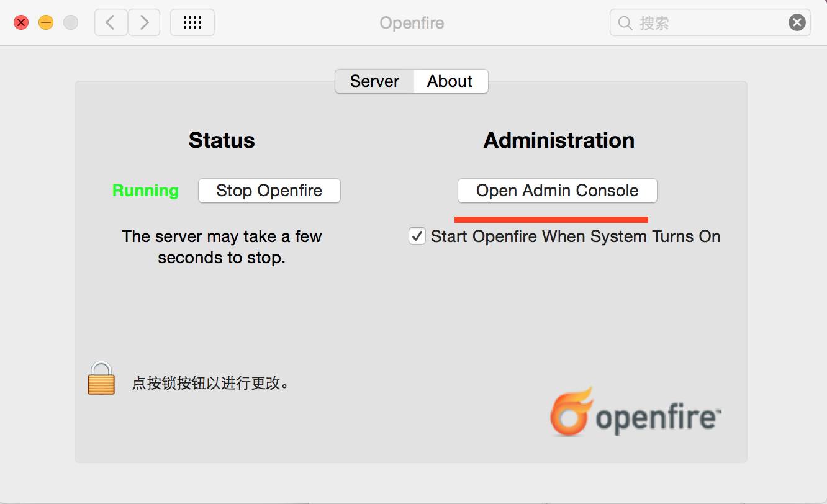827x504 pixels.
Task: Click the 'server may take a few seconds' note
Action: [222, 247]
